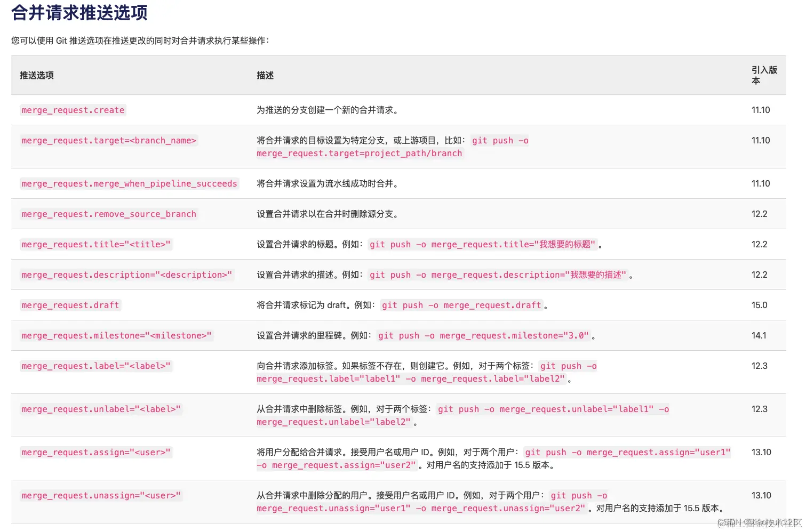This screenshot has width=806, height=532.
Task: Click version 12.3 in merge_request.label row
Action: [760, 366]
